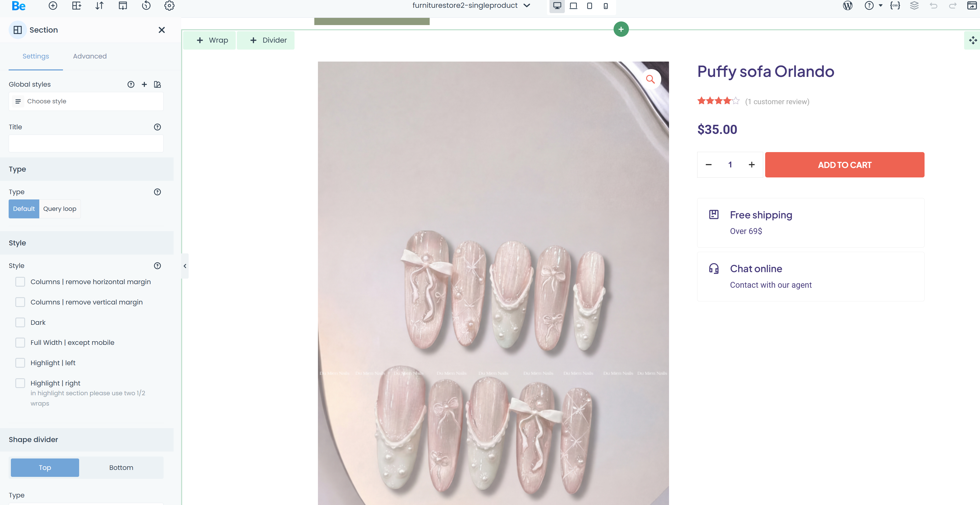980x505 pixels.
Task: Tick Full Width except mobile option
Action: coord(20,343)
